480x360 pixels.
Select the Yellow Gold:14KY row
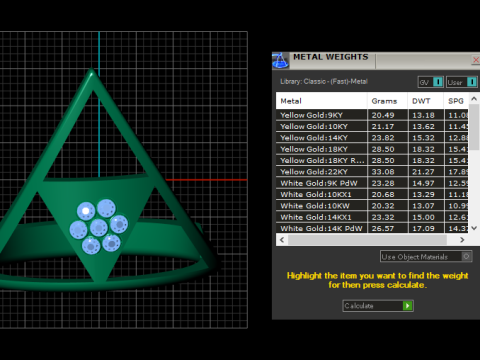[372, 138]
